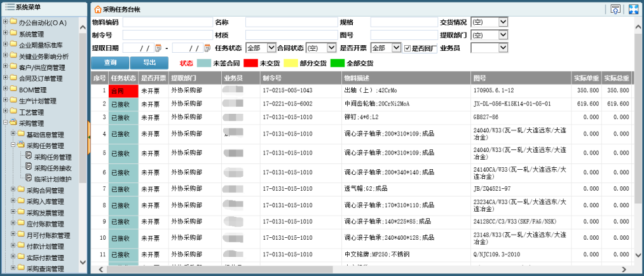This screenshot has height=276, width=644.
Task: Click the fullscreen expand icon at top right
Action: coord(633,9)
